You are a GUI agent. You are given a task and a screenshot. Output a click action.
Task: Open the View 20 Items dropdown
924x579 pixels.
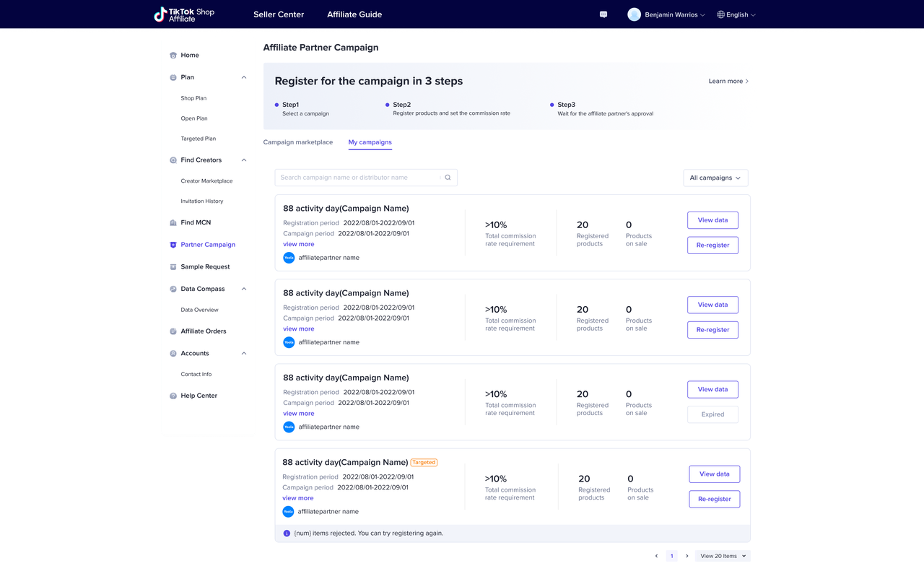723,556
